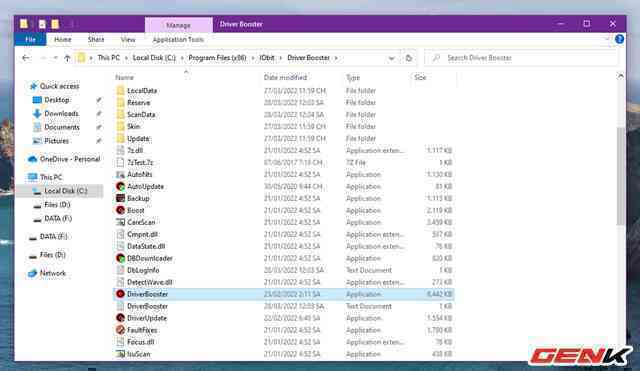
Task: Expand the chevron after IObit breadcrumb
Action: click(x=281, y=58)
